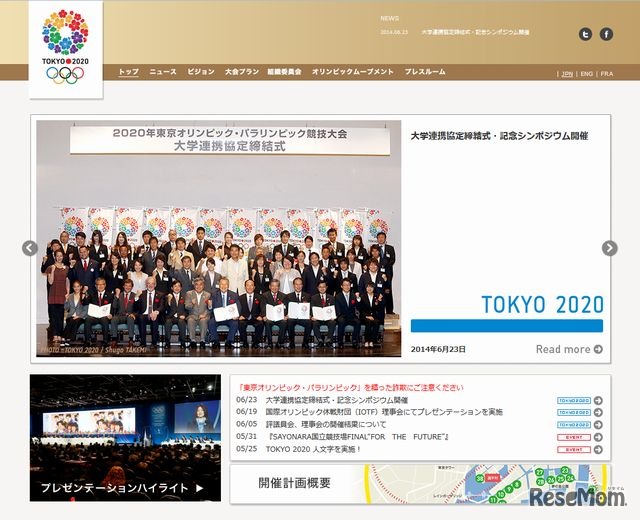The height and width of the screenshot is (520, 640).
Task: Open the 開催計画概要 map banner
Action: [420, 484]
